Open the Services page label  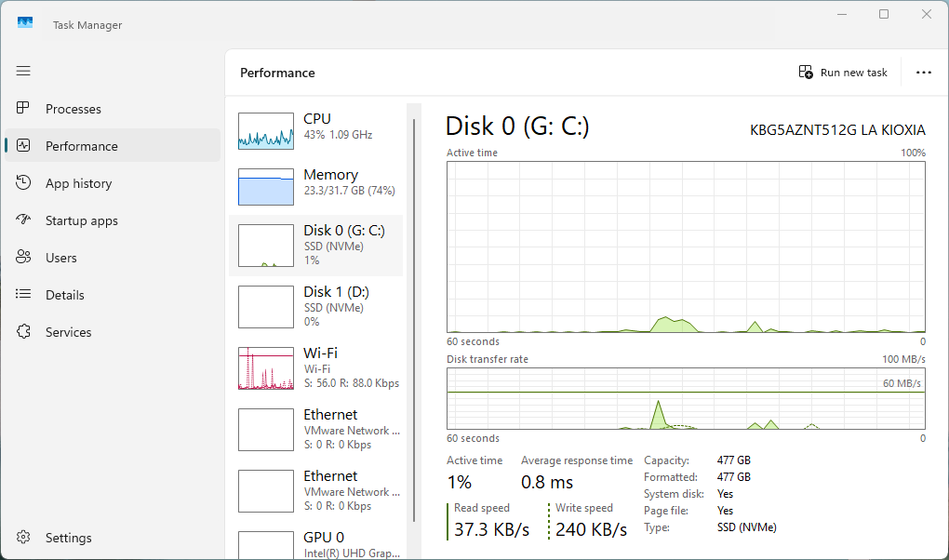pos(69,332)
